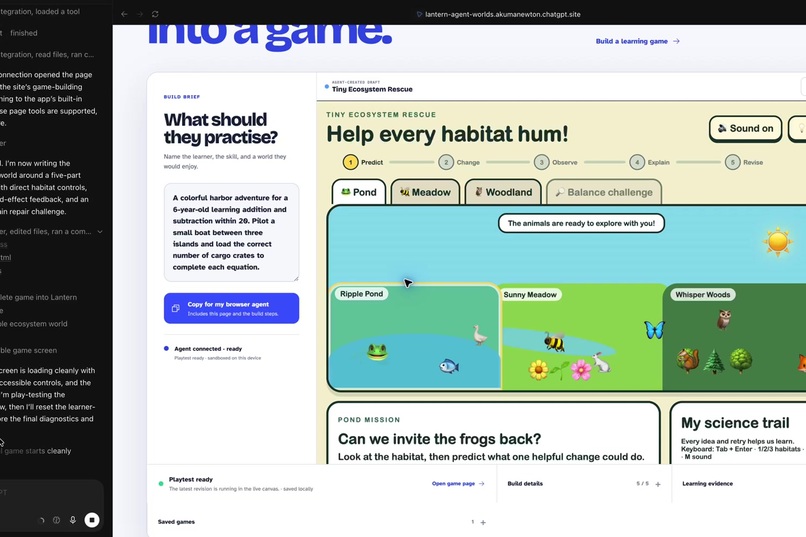The height and width of the screenshot is (537, 806).
Task: Click the white rabbit in the meadow
Action: (602, 363)
